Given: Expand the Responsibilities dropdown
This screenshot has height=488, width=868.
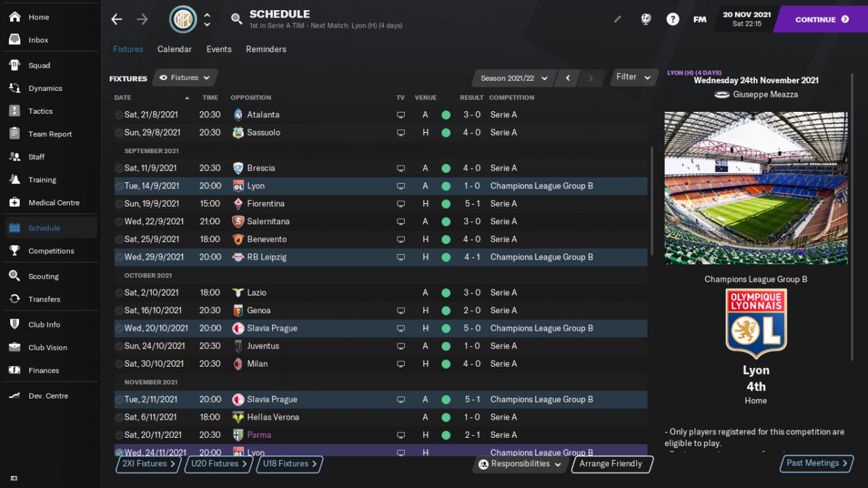Looking at the screenshot, I should (x=519, y=464).
